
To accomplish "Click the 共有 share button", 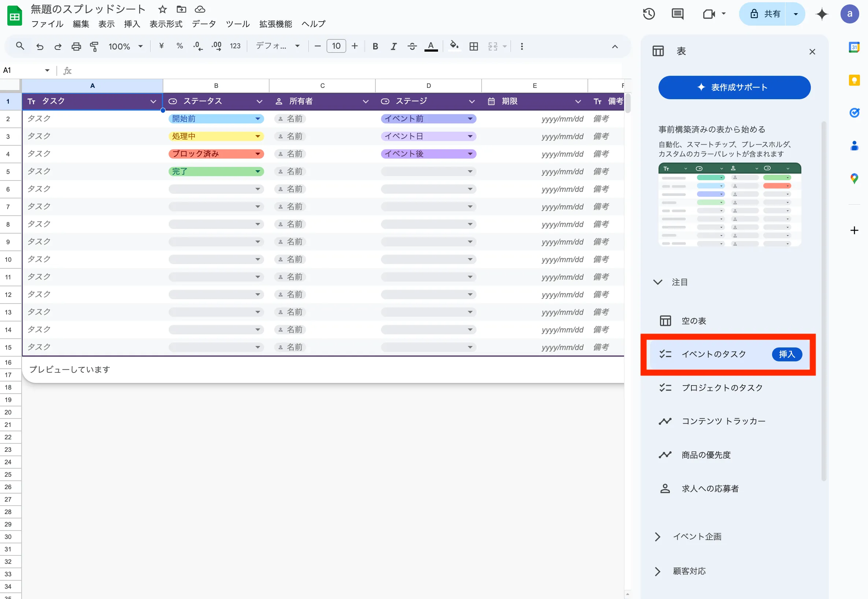I will [x=763, y=14].
